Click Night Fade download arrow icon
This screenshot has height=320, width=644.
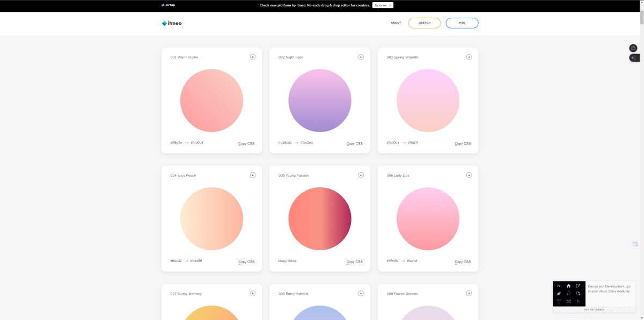361,57
